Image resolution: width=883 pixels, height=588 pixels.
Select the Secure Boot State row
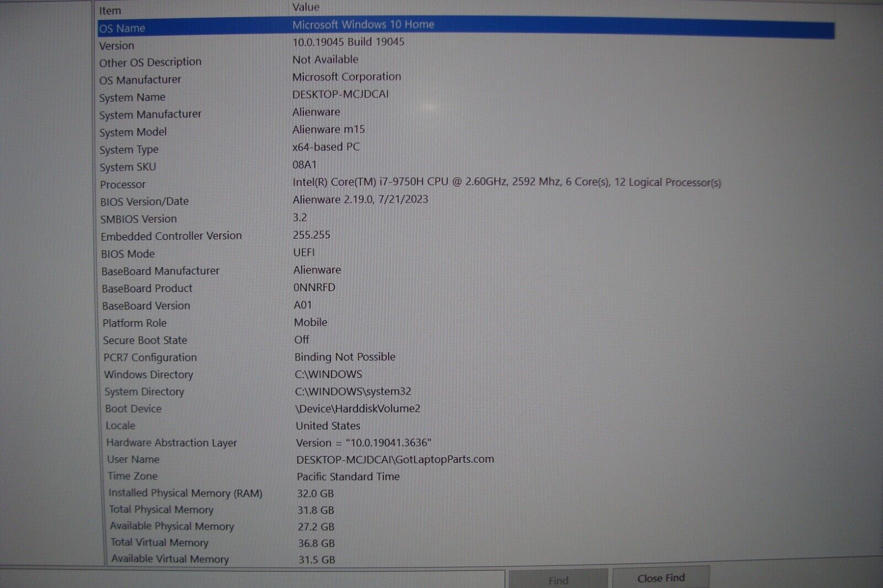(466, 340)
